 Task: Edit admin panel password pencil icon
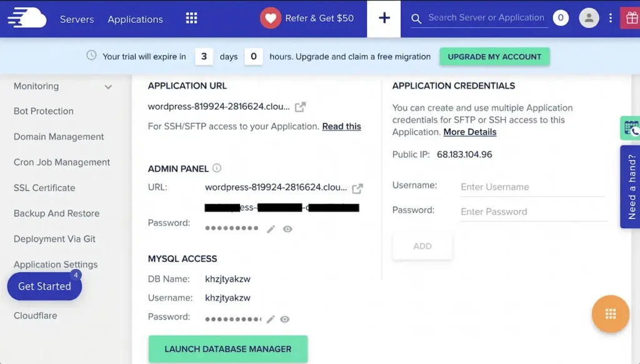[x=271, y=229]
